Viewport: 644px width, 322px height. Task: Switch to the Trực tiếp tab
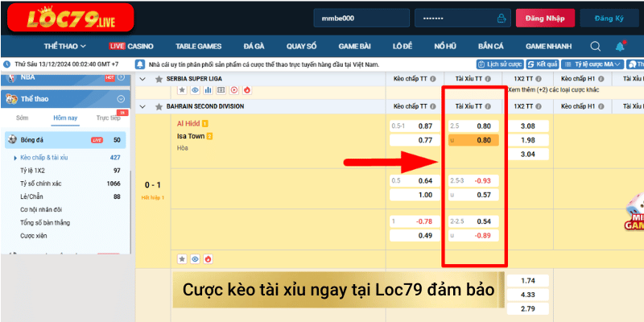click(108, 118)
